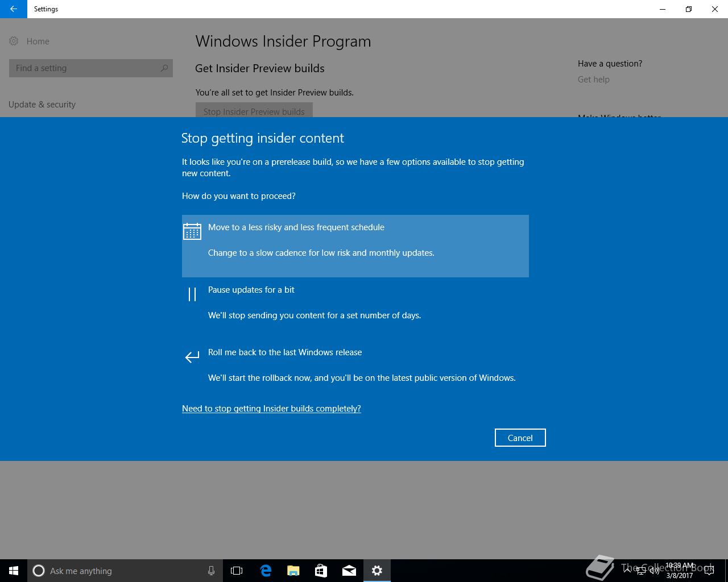The image size is (728, 582).
Task: Go back with the Settings back arrow
Action: 13,9
